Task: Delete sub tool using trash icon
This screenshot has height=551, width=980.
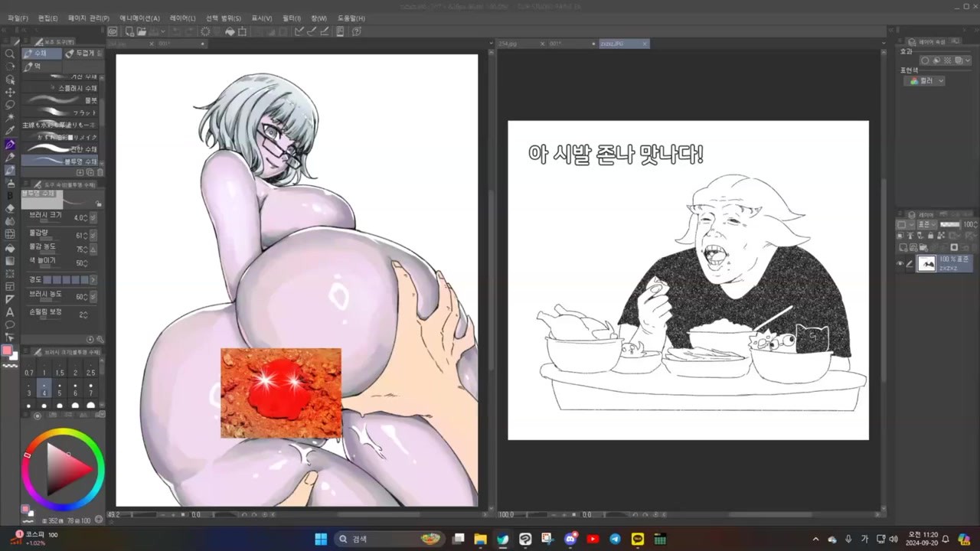Action: [x=100, y=173]
